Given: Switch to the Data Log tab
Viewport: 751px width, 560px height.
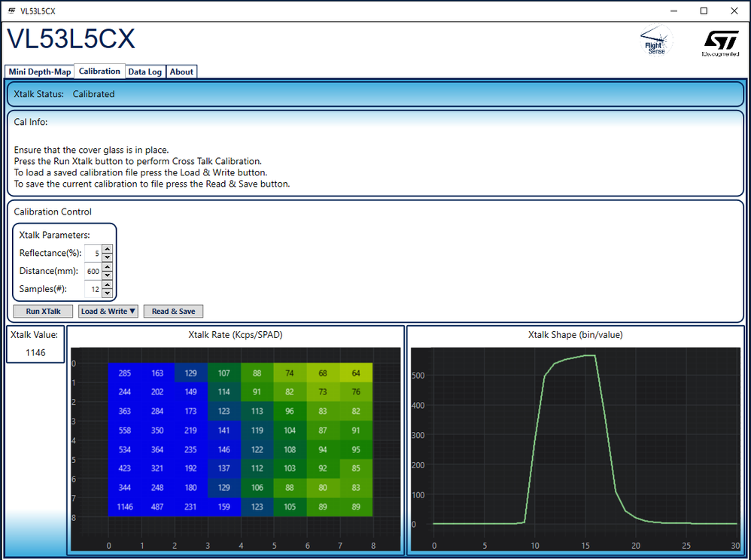Looking at the screenshot, I should (145, 72).
